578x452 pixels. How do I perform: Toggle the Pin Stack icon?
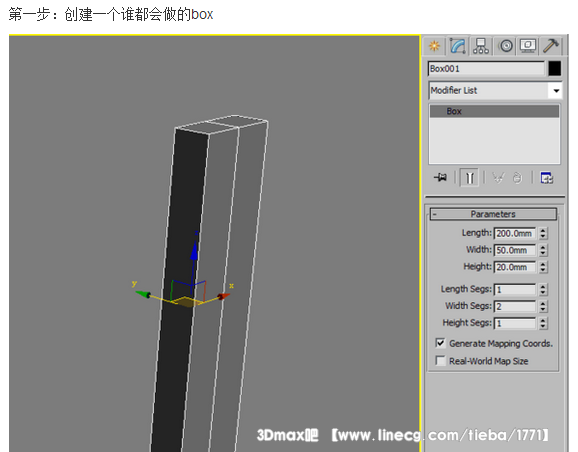(x=440, y=178)
